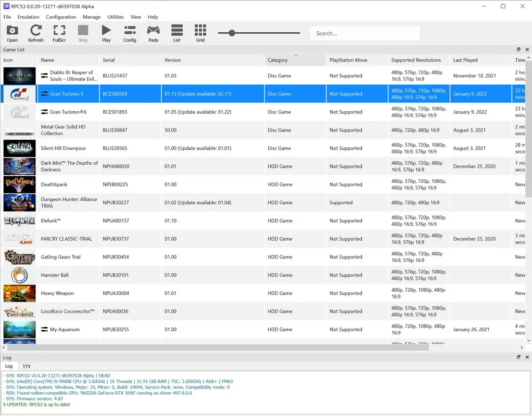
Task: Select Metal Gear Solid HD Collection name
Action: tap(63, 130)
